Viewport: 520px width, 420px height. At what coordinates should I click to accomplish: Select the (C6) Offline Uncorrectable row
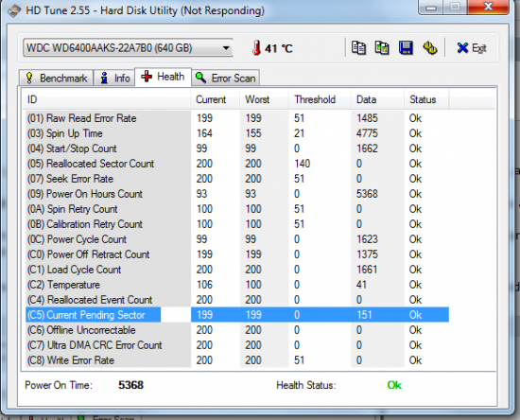237,330
